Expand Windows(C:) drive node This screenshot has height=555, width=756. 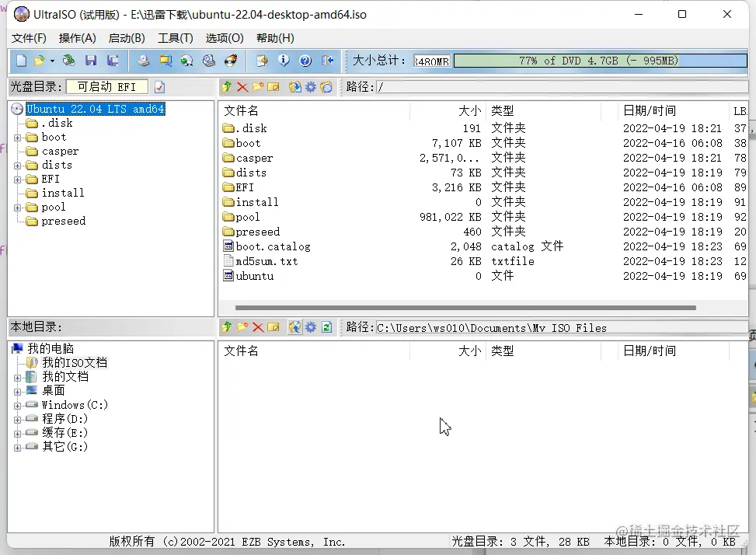tap(17, 406)
